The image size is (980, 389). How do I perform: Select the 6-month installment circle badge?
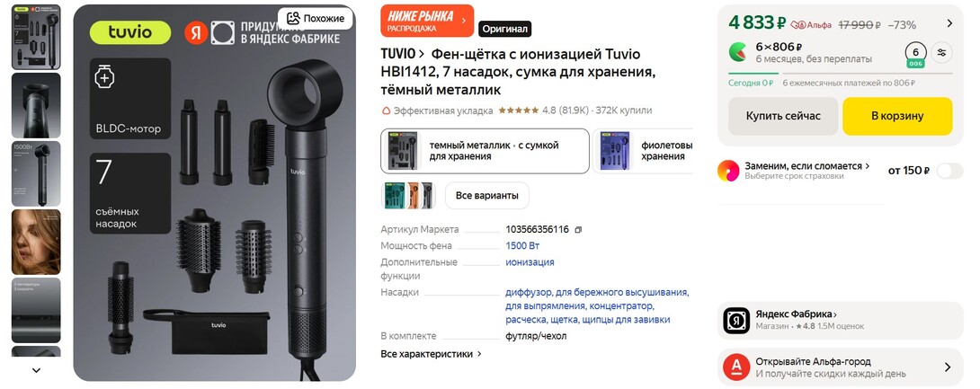915,54
